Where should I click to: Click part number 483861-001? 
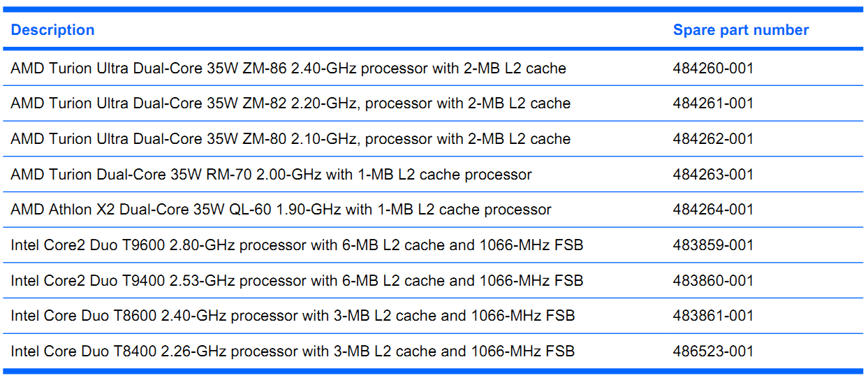714,316
